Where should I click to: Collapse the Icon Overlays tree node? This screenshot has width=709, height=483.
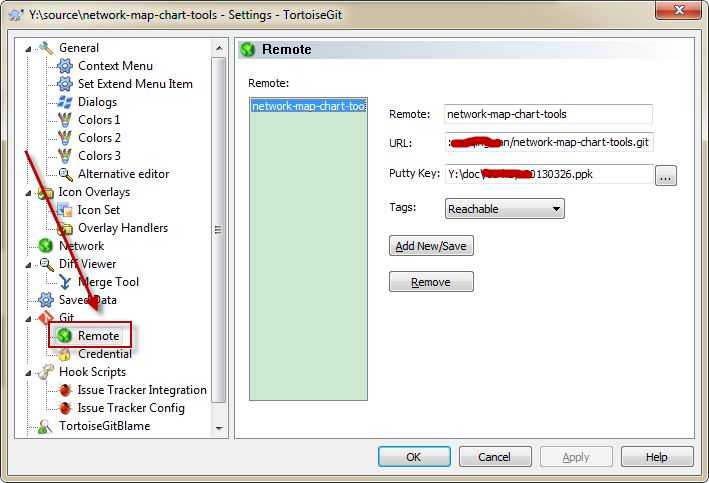(28, 193)
